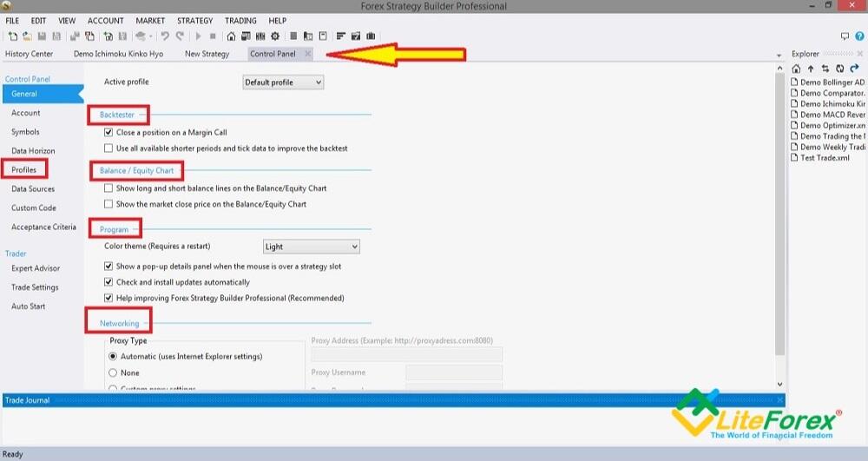Screen dimensions: 868x461
Task: Open the STRATEGY menu
Action: [194, 21]
